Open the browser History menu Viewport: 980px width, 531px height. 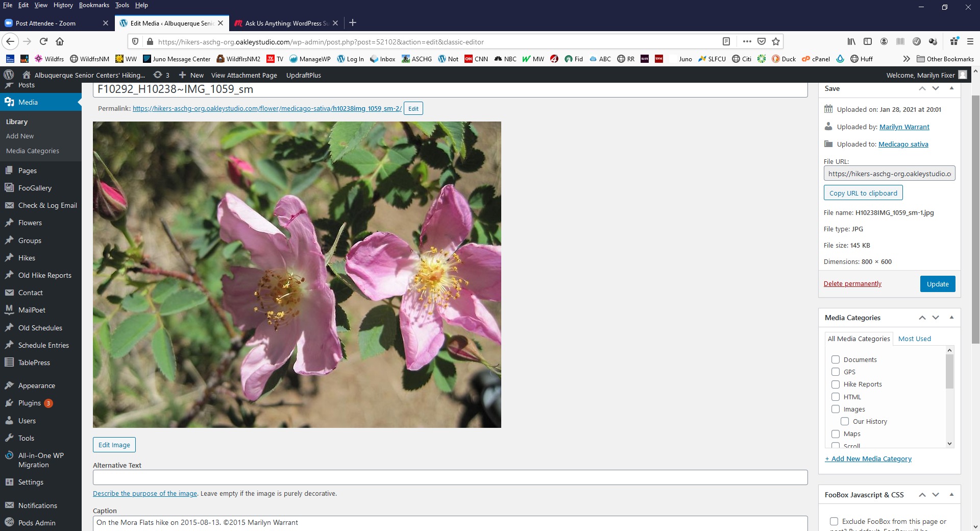pyautogui.click(x=63, y=5)
